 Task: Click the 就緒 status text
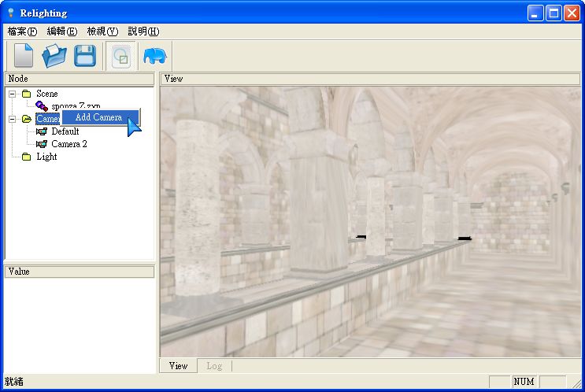click(14, 382)
